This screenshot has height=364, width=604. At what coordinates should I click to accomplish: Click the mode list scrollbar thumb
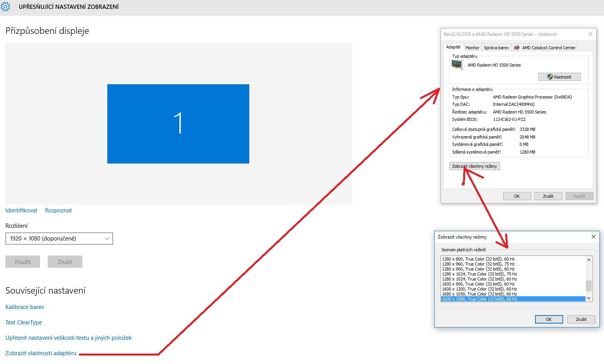pyautogui.click(x=589, y=286)
